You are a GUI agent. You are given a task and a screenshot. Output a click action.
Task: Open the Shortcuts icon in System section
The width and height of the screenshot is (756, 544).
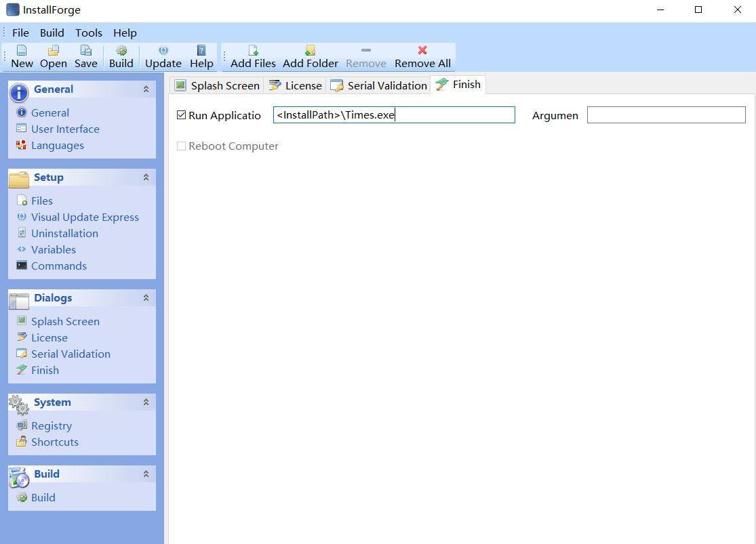coord(22,442)
